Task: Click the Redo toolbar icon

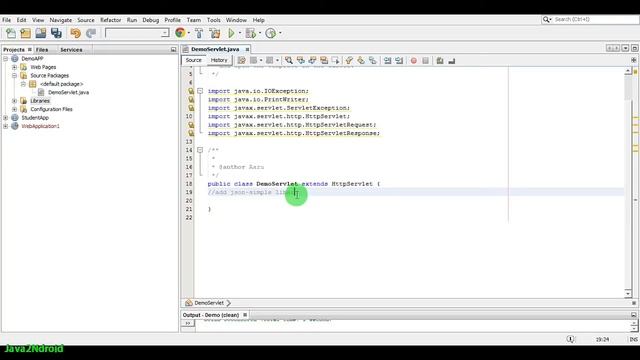Action: (x=91, y=33)
